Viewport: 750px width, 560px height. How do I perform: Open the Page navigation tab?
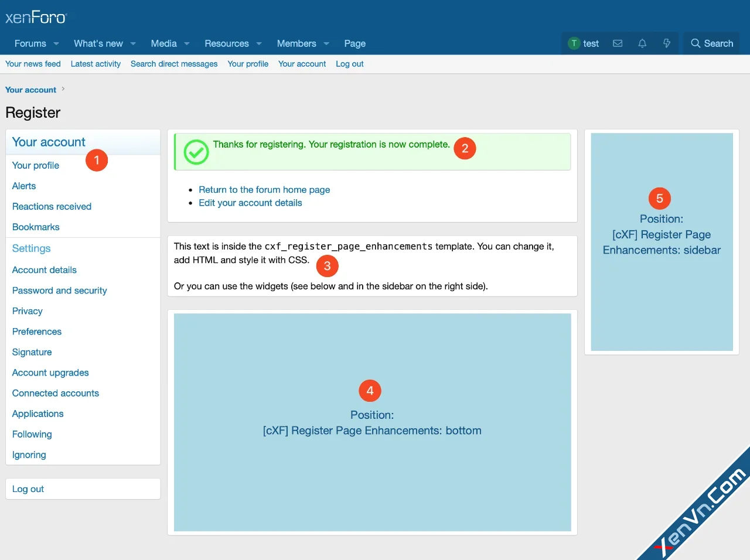point(354,43)
